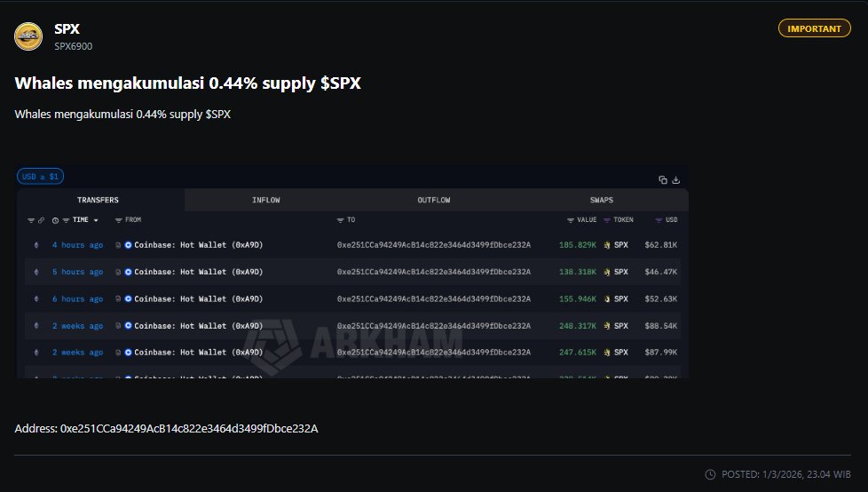Click the VALUE column header
This screenshot has height=492, width=868.
tap(587, 220)
